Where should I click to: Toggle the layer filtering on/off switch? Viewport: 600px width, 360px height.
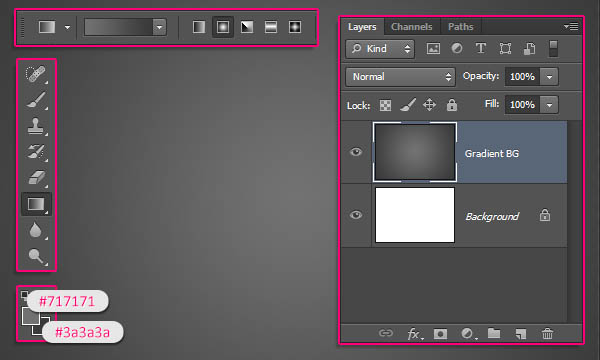pyautogui.click(x=553, y=49)
